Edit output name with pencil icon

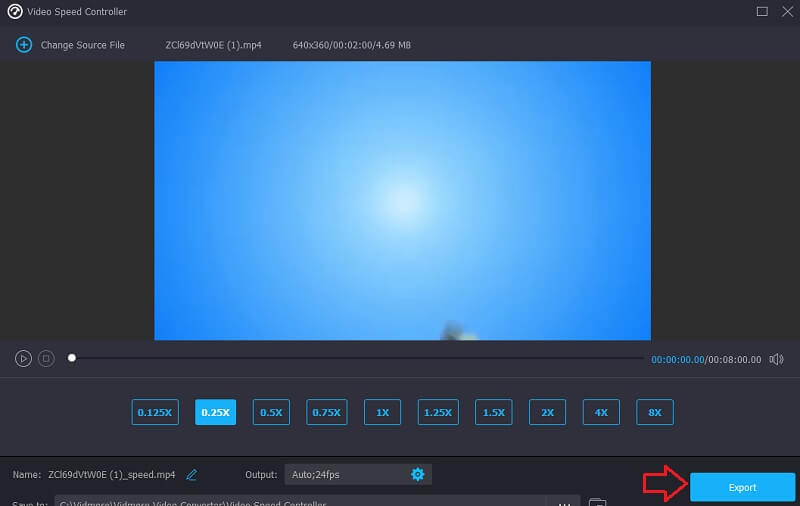click(x=192, y=474)
